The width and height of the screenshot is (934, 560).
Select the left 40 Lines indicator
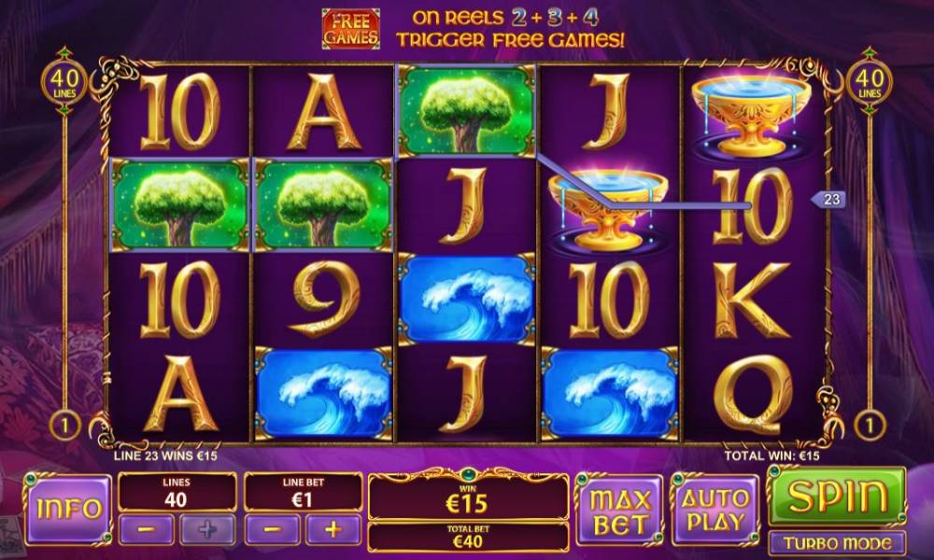[x=64, y=81]
